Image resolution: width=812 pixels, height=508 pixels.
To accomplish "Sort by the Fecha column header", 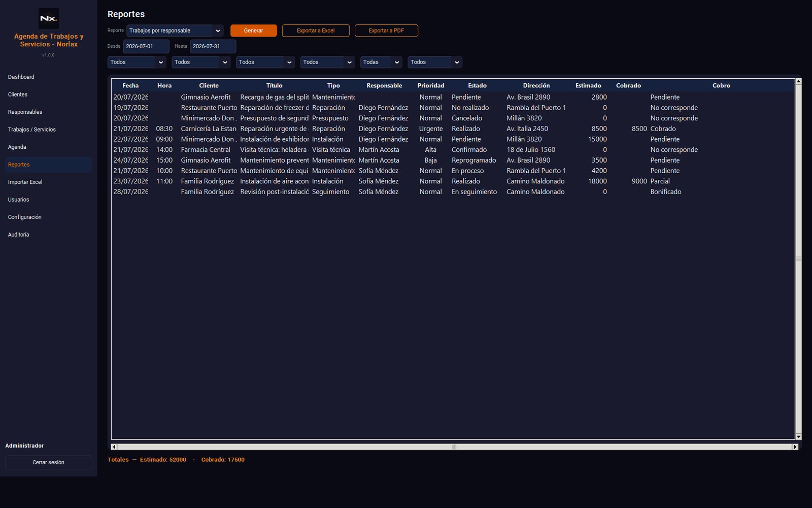I will pyautogui.click(x=130, y=85).
